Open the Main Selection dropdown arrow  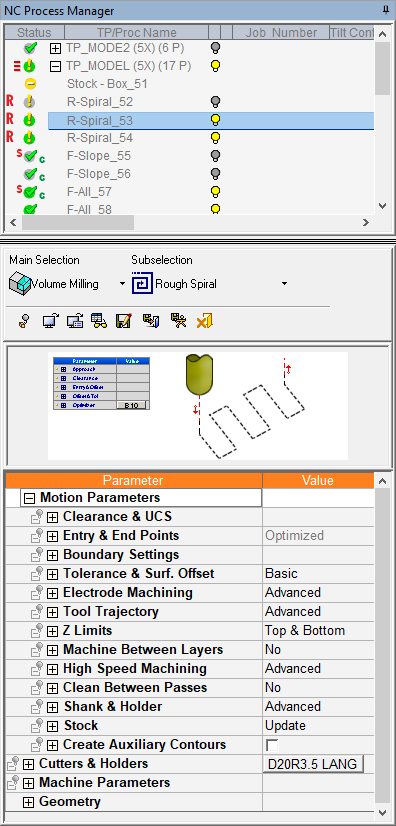click(x=122, y=284)
